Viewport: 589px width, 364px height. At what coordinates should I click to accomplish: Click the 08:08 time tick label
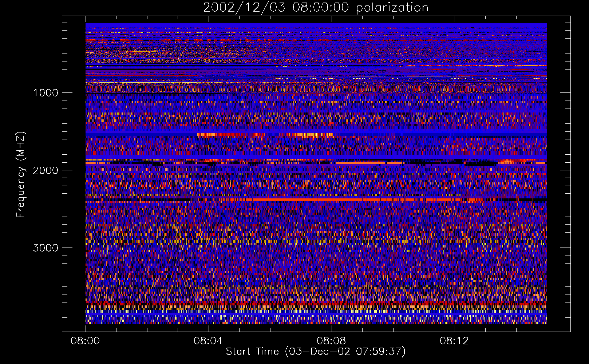point(331,341)
